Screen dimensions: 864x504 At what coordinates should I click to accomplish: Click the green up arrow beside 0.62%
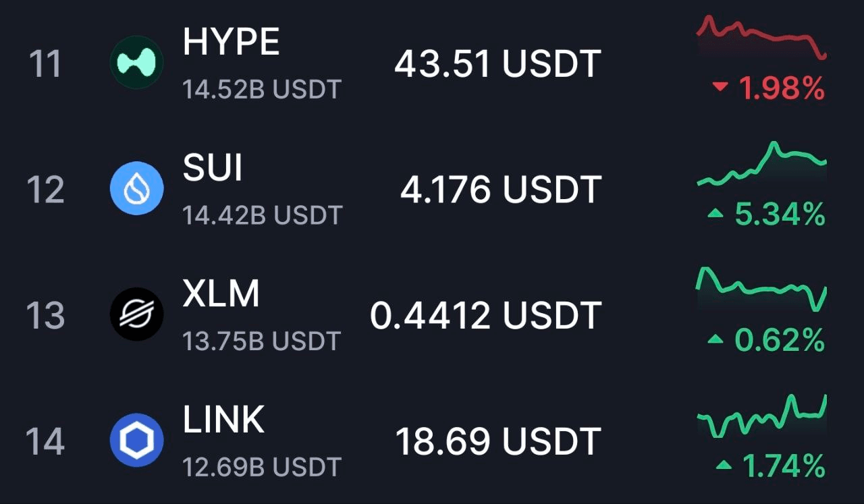715,340
